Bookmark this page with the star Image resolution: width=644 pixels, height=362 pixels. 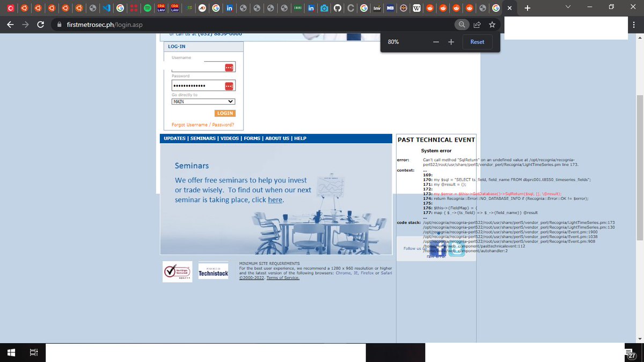tap(492, 25)
